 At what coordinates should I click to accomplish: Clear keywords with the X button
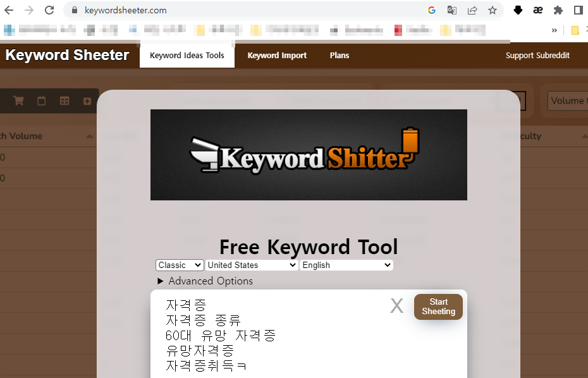coord(396,306)
